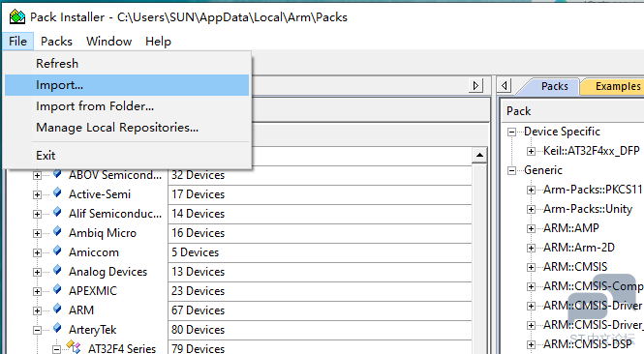The height and width of the screenshot is (354, 644).
Task: Expand the Arm-Packs::PKCS11 pack
Action: 531,190
